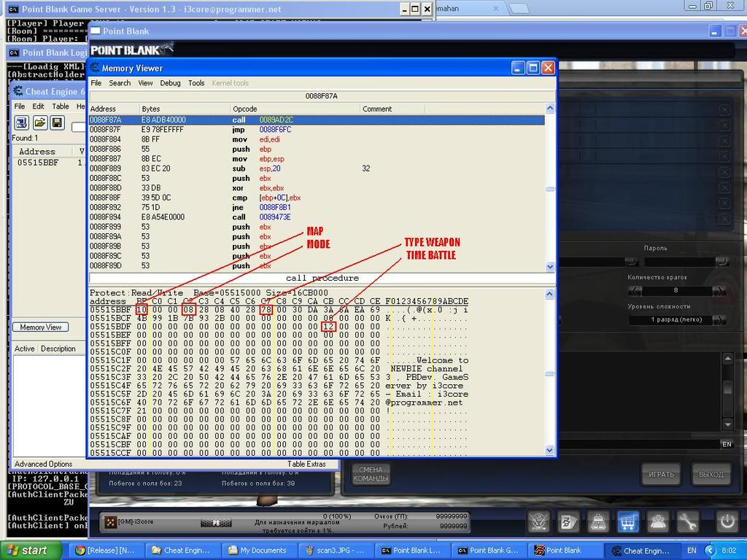747x560 pixels.
Task: Open the in-game item shop cart
Action: pyautogui.click(x=628, y=521)
